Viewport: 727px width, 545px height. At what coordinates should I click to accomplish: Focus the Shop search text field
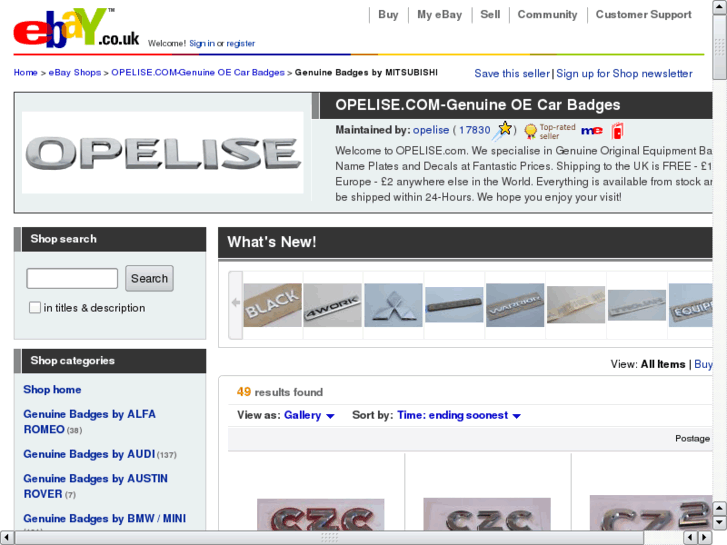(72, 278)
